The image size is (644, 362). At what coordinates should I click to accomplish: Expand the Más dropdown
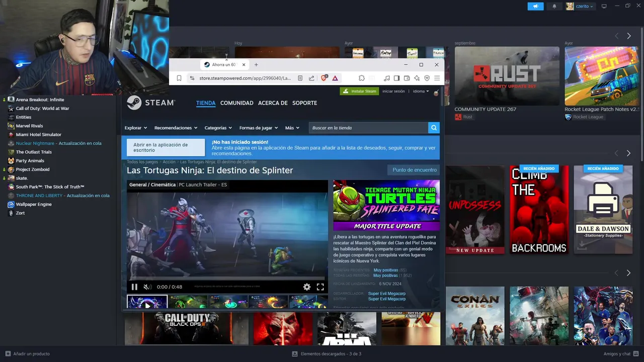coord(292,128)
